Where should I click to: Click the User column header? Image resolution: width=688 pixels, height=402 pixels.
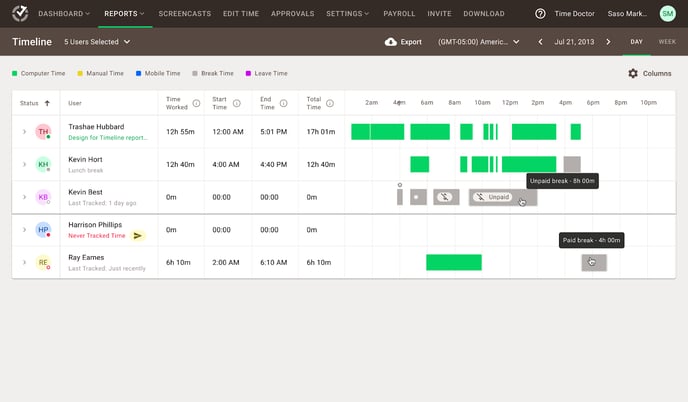click(x=75, y=103)
